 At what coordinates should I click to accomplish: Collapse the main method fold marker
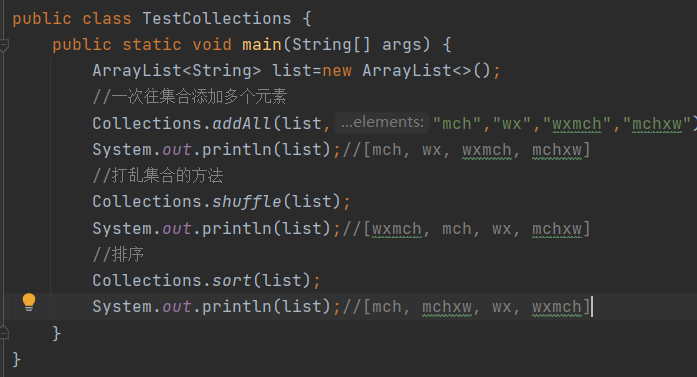[x=4, y=45]
